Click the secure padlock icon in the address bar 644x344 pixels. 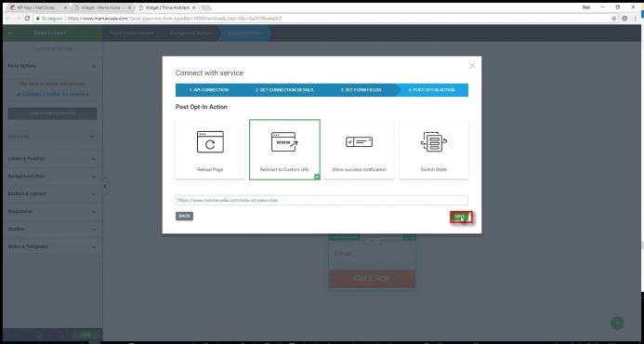[38, 19]
